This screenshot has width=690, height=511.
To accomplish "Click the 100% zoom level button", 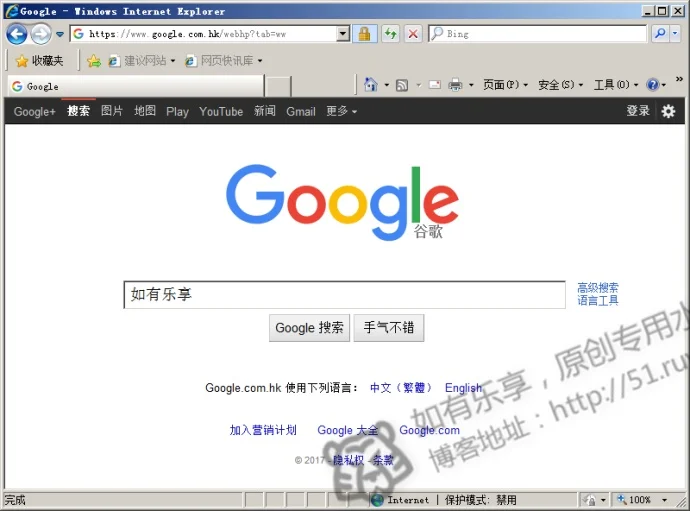I will pos(635,500).
